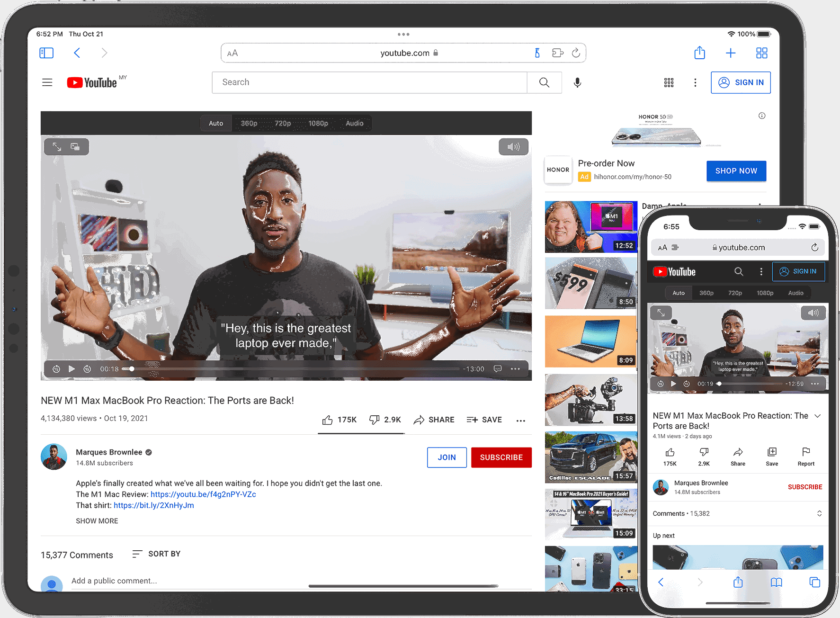Image resolution: width=840 pixels, height=618 pixels.
Task: Tap SUBSCRIBE text on iPhone
Action: tap(805, 487)
